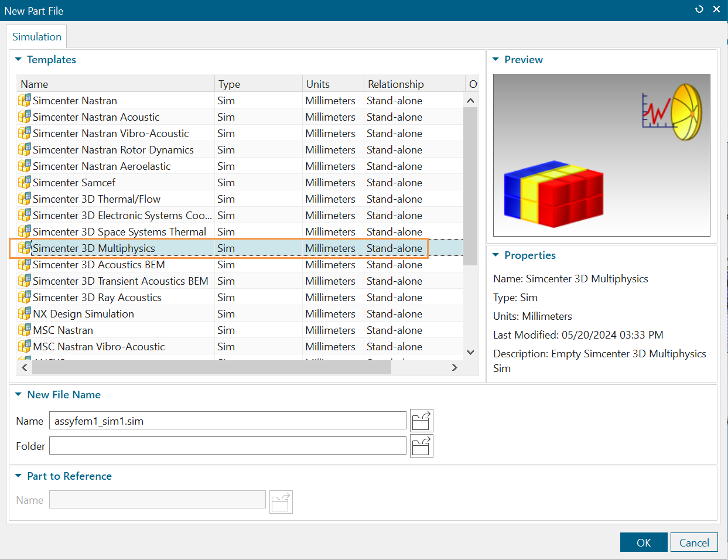Click the Folder text input field
Viewport: 728px width, 560px height.
[227, 446]
